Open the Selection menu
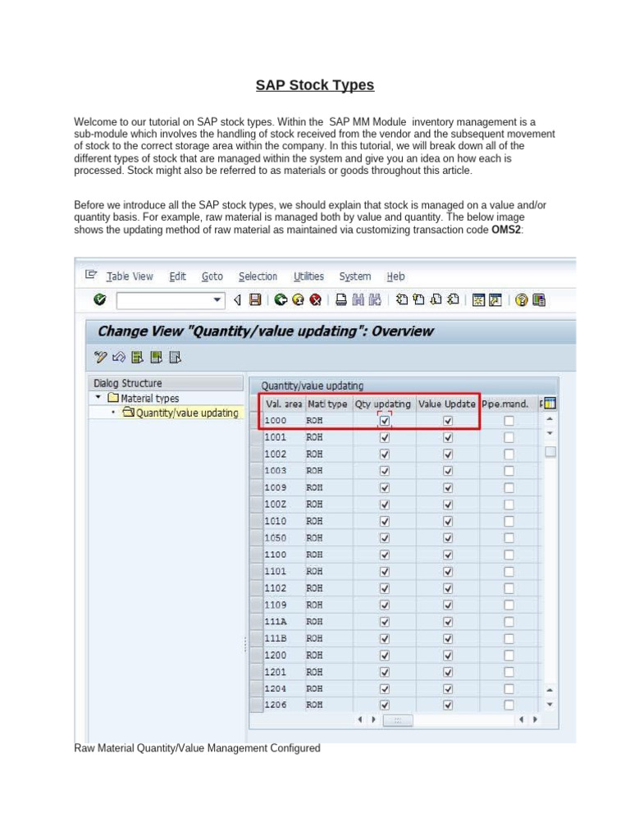 258,276
